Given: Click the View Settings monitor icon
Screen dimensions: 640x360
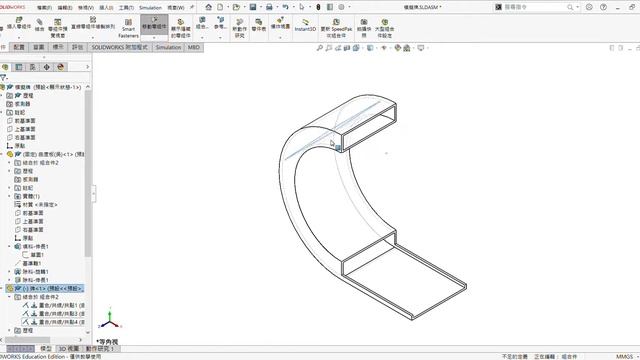Looking at the screenshot, I should coord(421,48).
